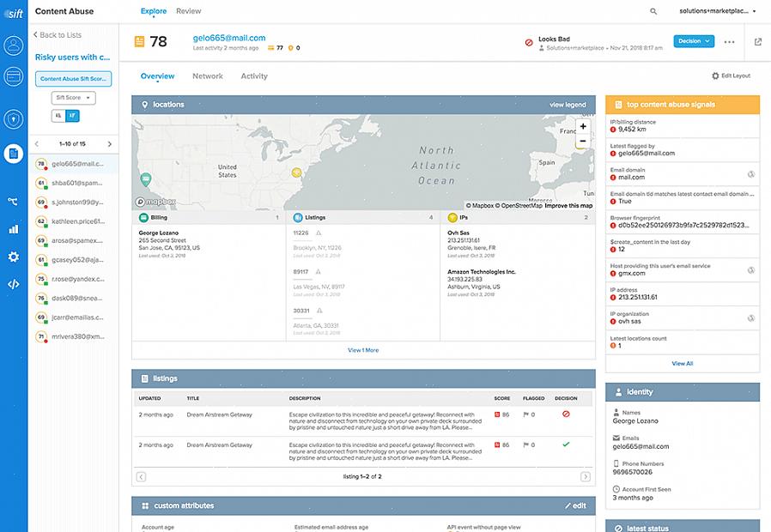Click the user profile icon in left sidebar

click(x=13, y=46)
